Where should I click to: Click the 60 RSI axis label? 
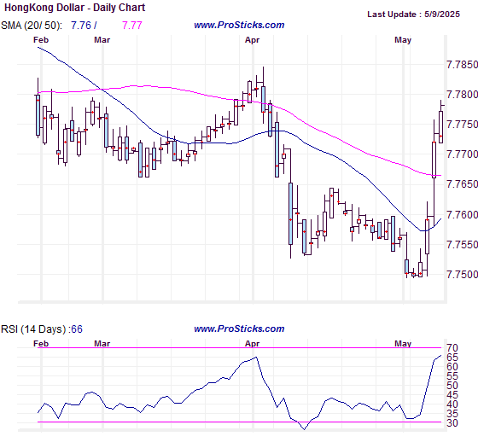(x=452, y=367)
